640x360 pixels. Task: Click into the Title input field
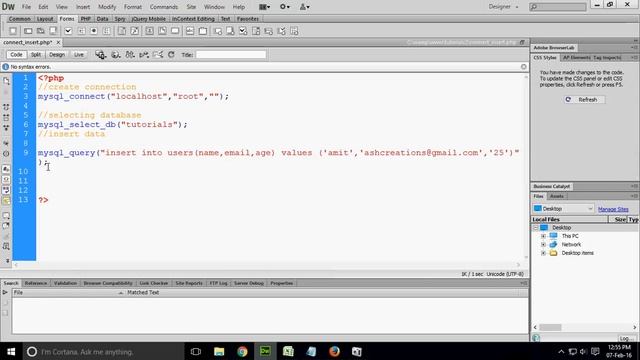click(231, 54)
